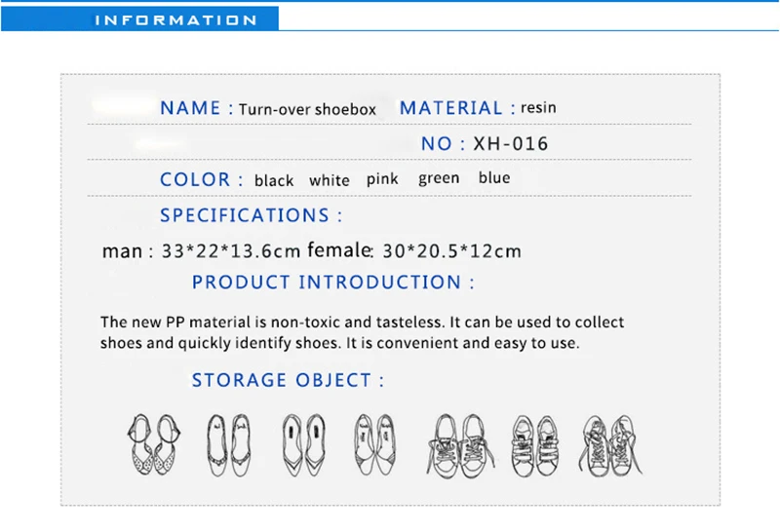Viewport: 780px width, 532px height.
Task: Click the resin material value
Action: (538, 107)
